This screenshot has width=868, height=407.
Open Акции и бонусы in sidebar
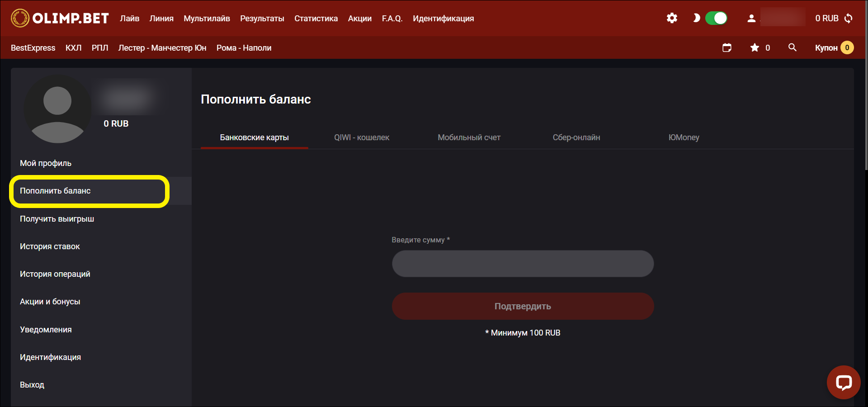[101, 302]
